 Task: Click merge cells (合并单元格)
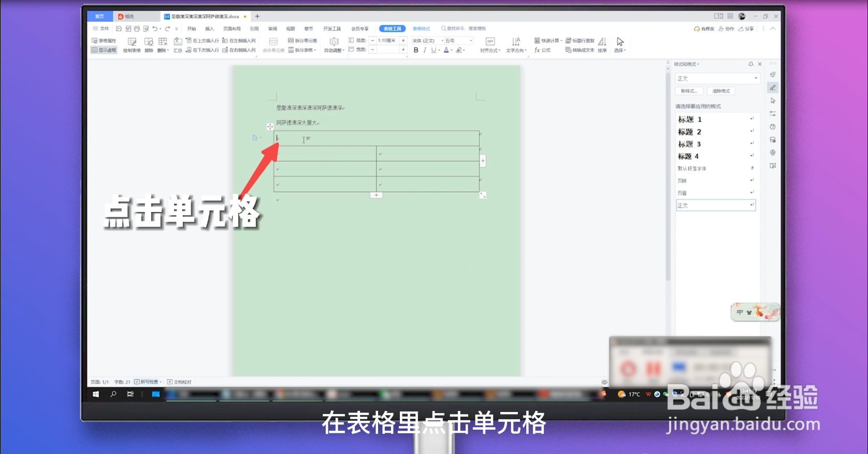click(273, 45)
